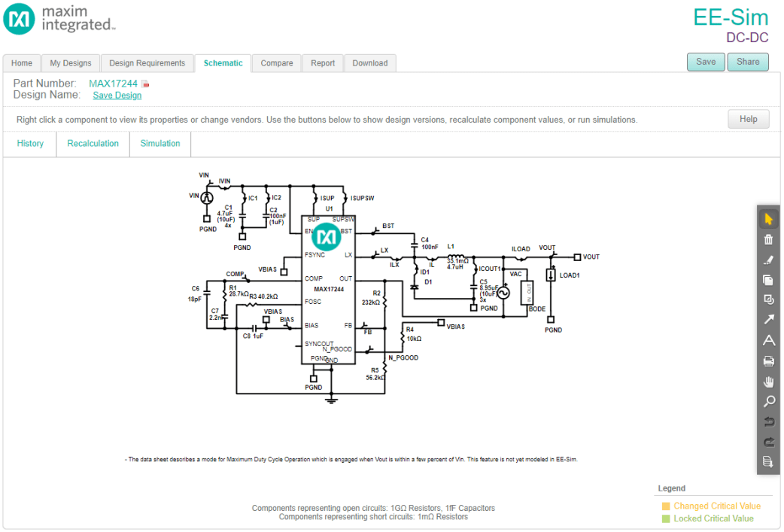784x532 pixels.
Task: Select capacitor C7 2.2nF
Action: 224,317
